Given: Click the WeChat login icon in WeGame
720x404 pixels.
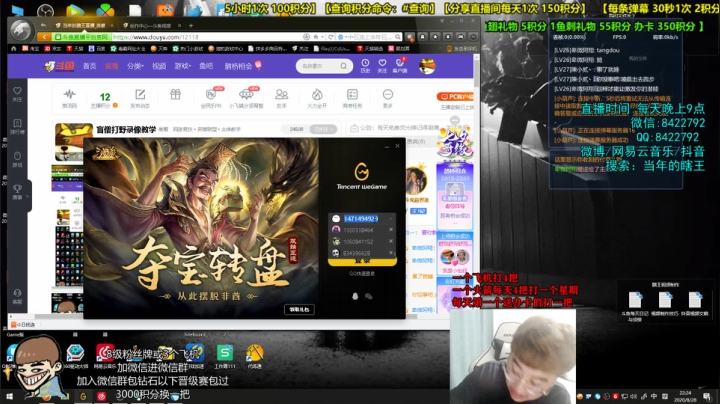Looking at the screenshot, I should coord(369,296).
